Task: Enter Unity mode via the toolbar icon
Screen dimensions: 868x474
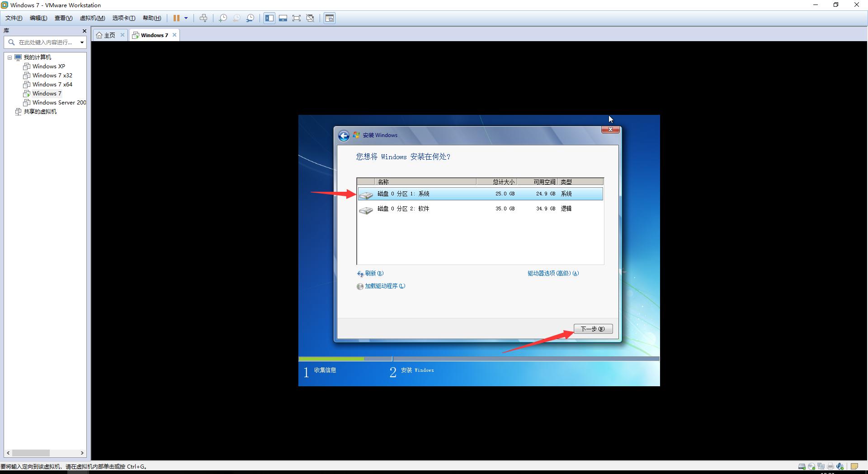Action: tap(311, 18)
